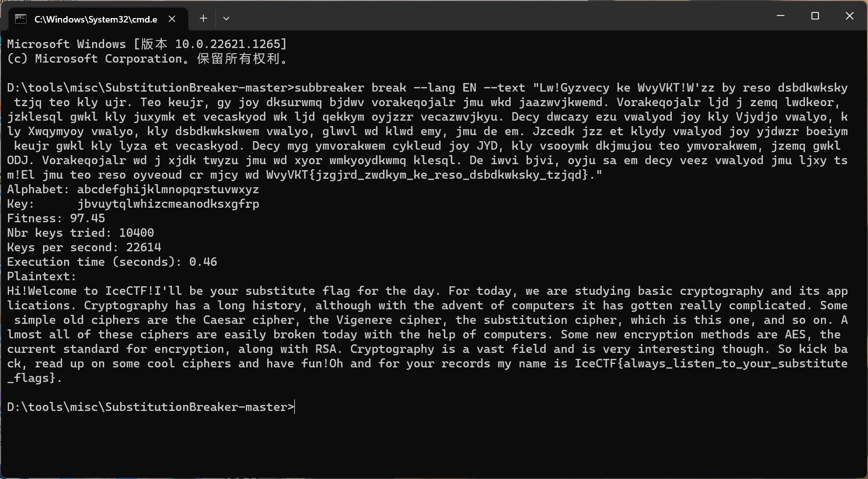
Task: Click the bottom command prompt cursor
Action: [295, 407]
